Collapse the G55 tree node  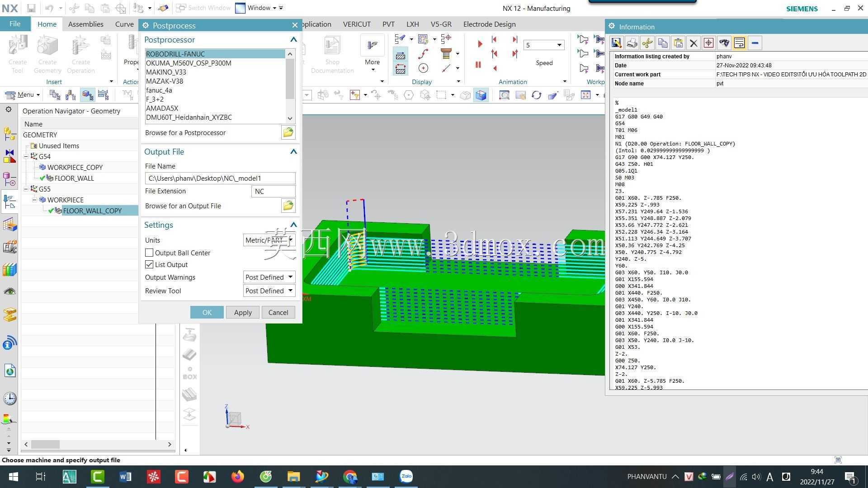[26, 189]
